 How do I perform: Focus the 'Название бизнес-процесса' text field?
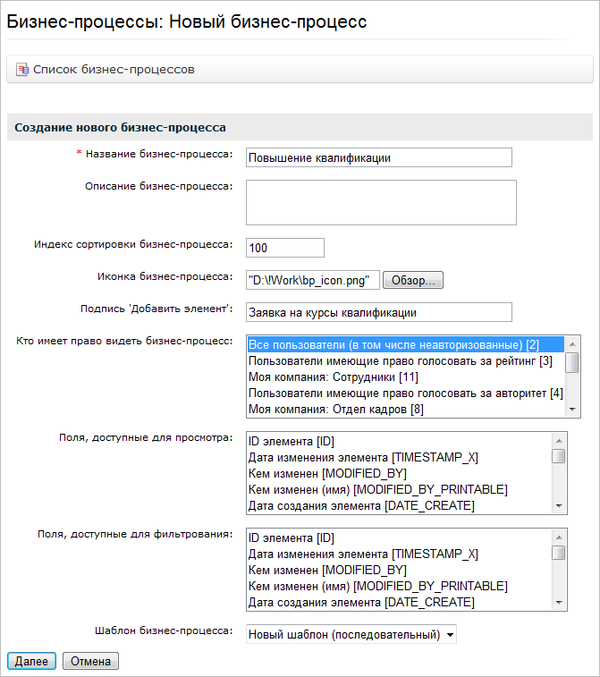tap(378, 157)
